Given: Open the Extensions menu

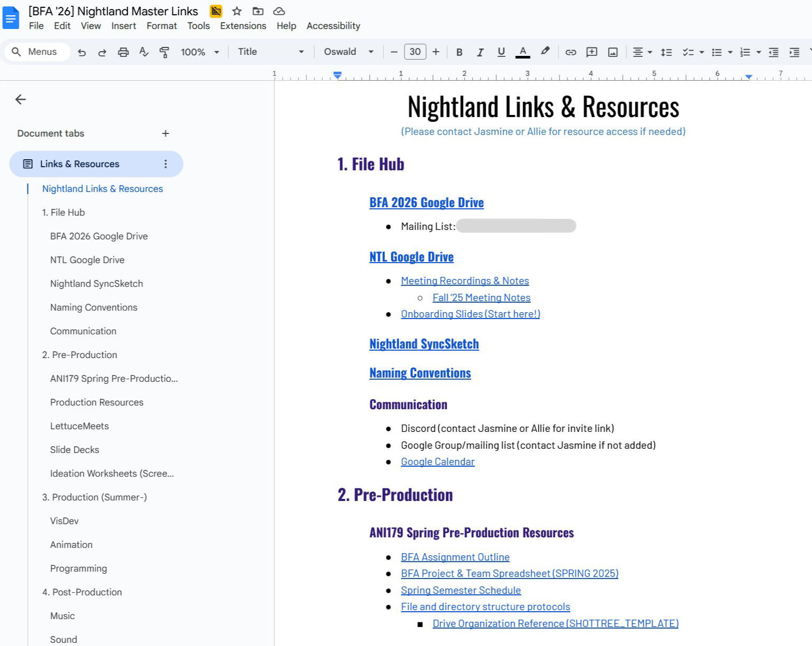Looking at the screenshot, I should pyautogui.click(x=243, y=26).
